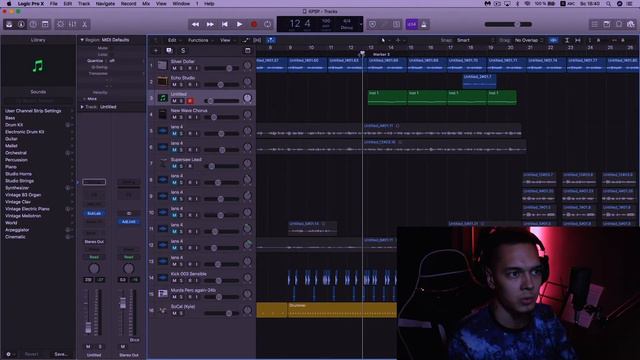Open the Navigate menu
Viewport: 640px width, 360px height.
pos(105,4)
